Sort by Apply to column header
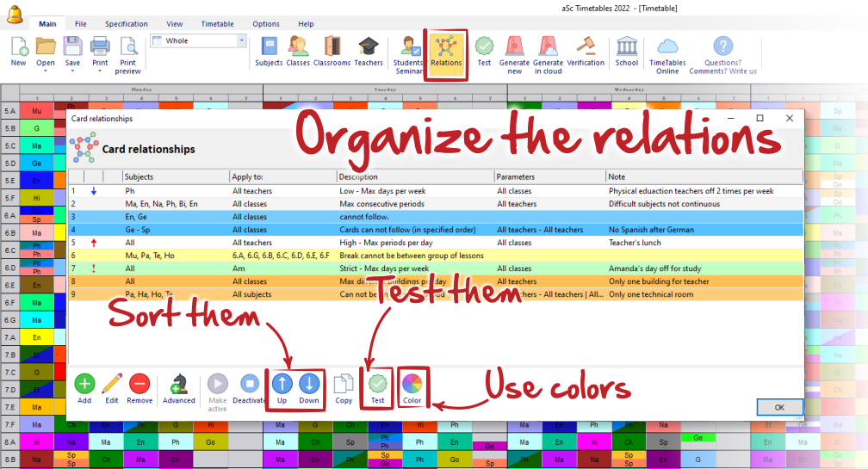 click(x=282, y=177)
